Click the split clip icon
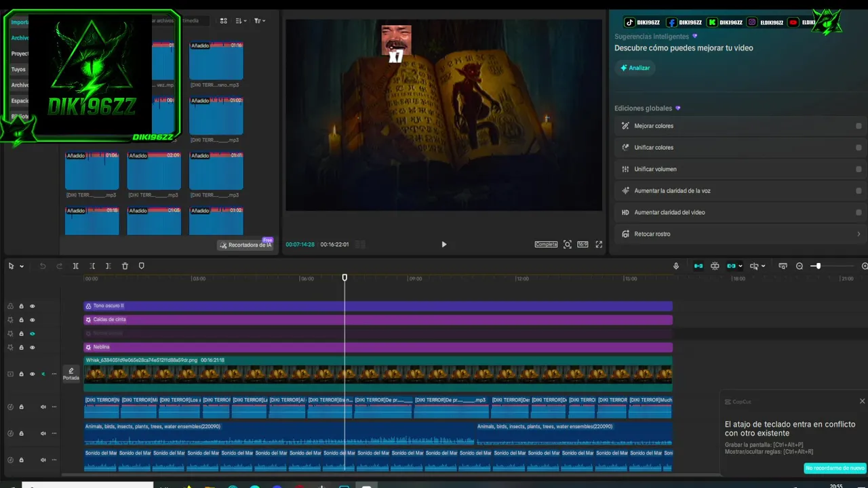 (76, 266)
